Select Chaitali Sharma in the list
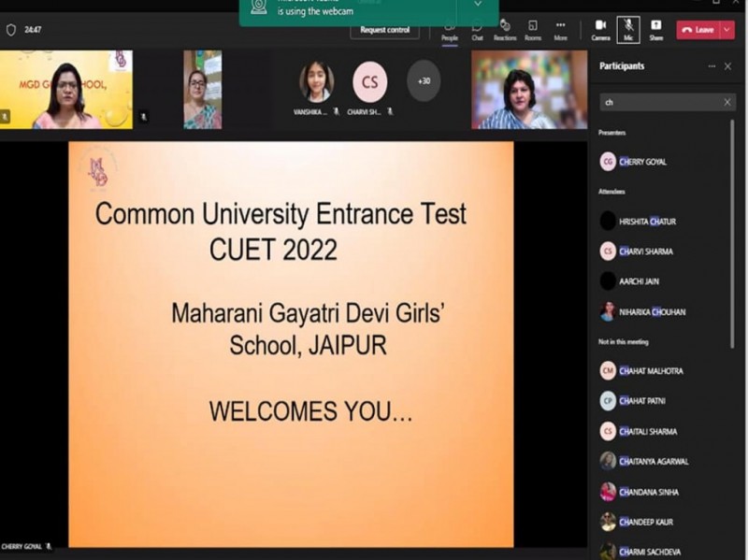This screenshot has width=748, height=560. click(663, 431)
